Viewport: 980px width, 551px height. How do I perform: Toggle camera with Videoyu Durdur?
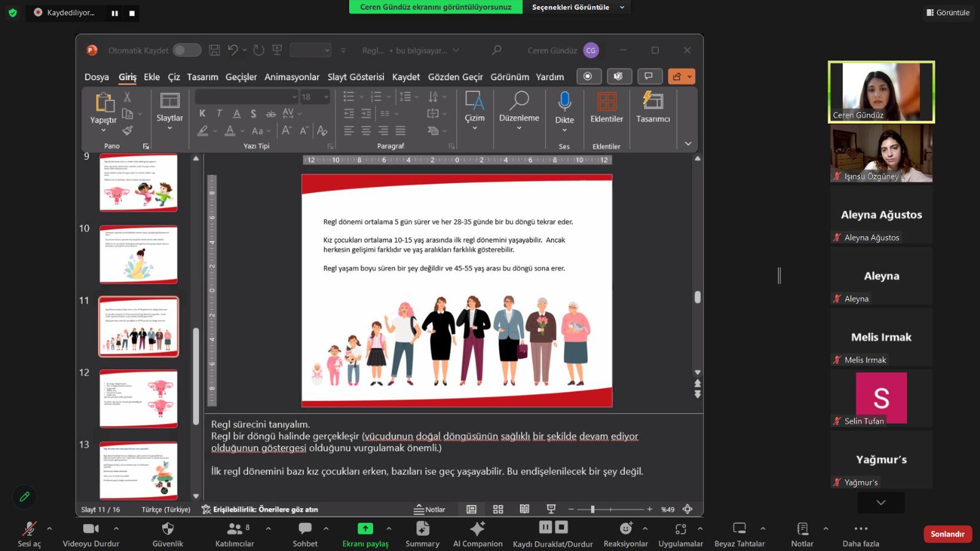tap(91, 528)
